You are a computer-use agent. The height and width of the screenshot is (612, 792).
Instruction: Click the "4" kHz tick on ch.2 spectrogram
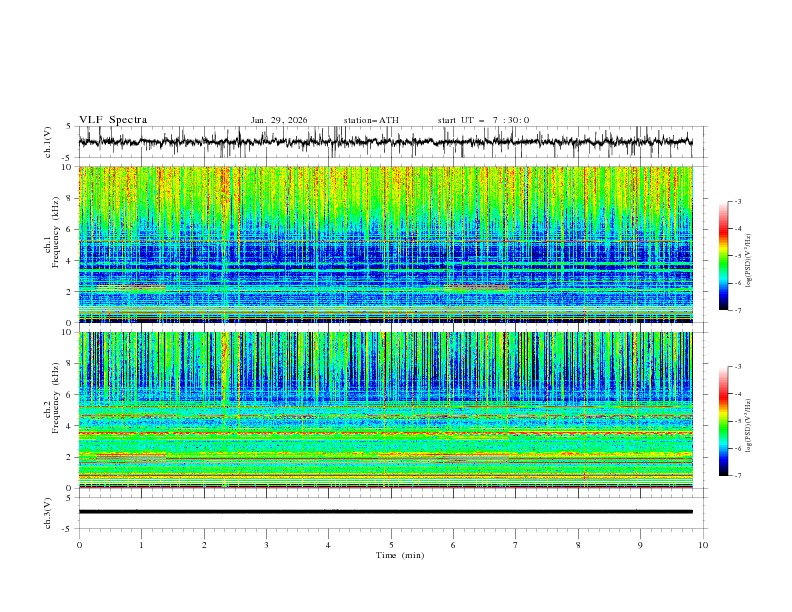point(71,426)
